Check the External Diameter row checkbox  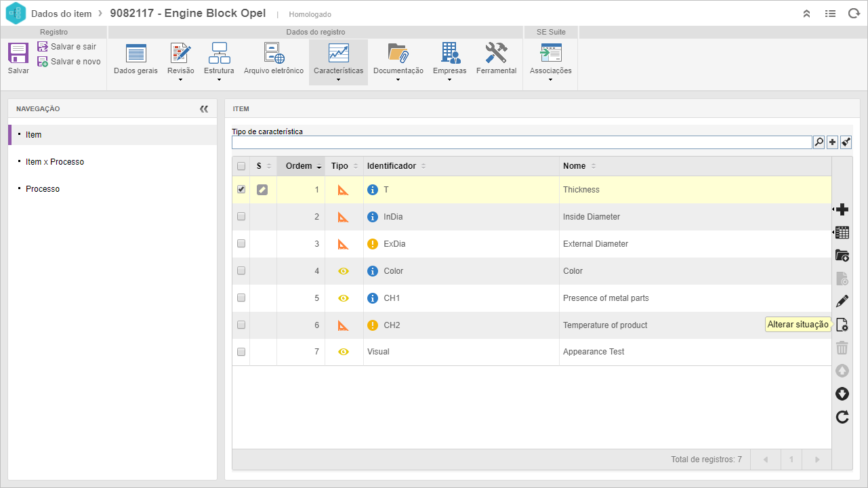pyautogui.click(x=241, y=244)
